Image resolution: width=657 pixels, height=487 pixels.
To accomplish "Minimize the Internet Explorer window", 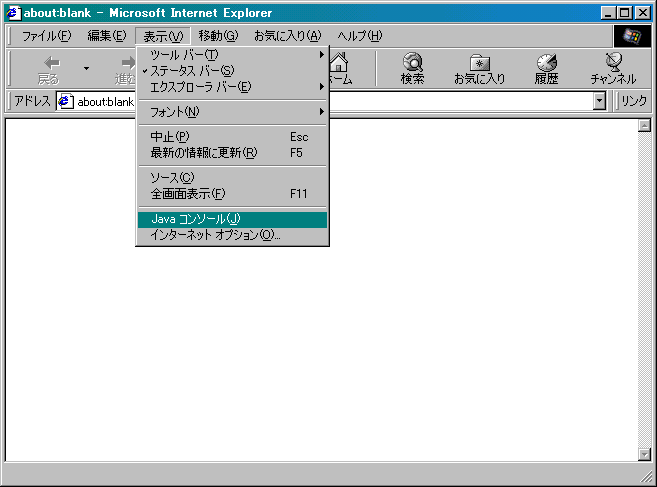I will tap(608, 13).
